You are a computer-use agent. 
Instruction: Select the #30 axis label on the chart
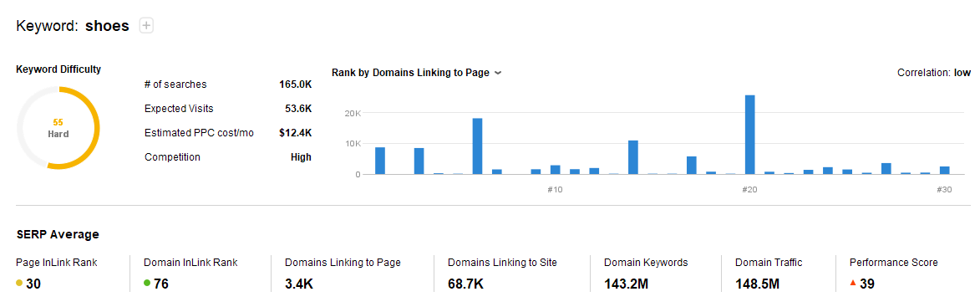pyautogui.click(x=944, y=189)
